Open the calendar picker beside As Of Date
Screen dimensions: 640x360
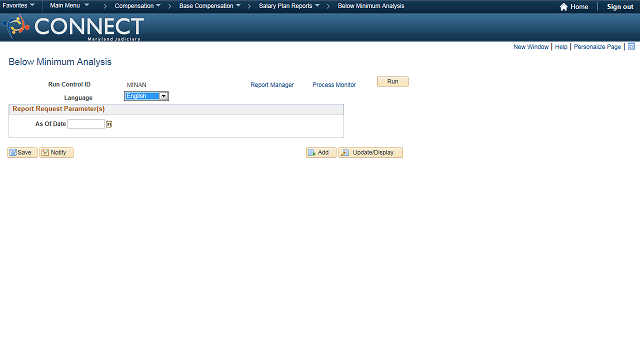click(x=109, y=124)
